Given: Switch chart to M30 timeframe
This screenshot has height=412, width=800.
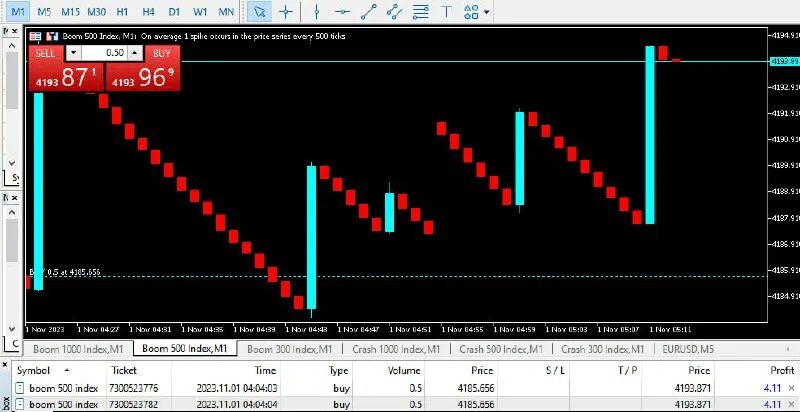Looking at the screenshot, I should (96, 12).
